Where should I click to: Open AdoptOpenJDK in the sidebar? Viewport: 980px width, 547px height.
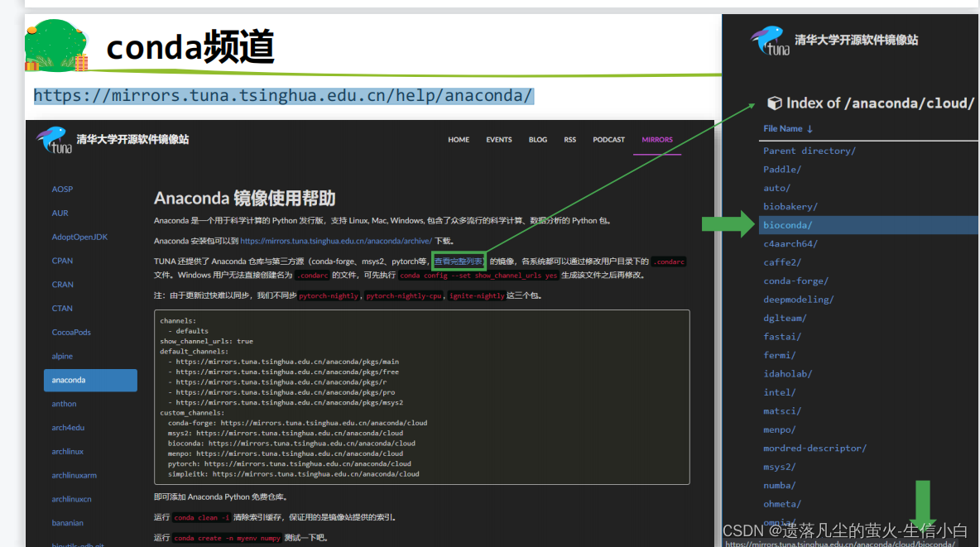79,237
